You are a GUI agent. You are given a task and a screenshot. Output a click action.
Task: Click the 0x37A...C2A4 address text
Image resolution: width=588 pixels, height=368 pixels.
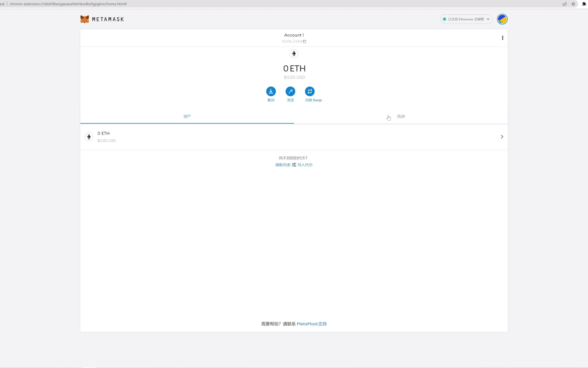coord(292,41)
